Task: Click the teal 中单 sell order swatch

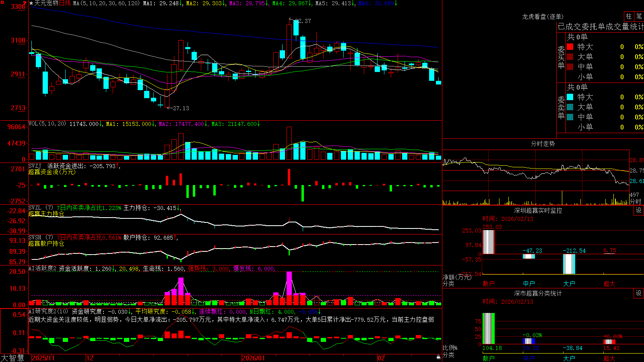Action: pos(570,117)
